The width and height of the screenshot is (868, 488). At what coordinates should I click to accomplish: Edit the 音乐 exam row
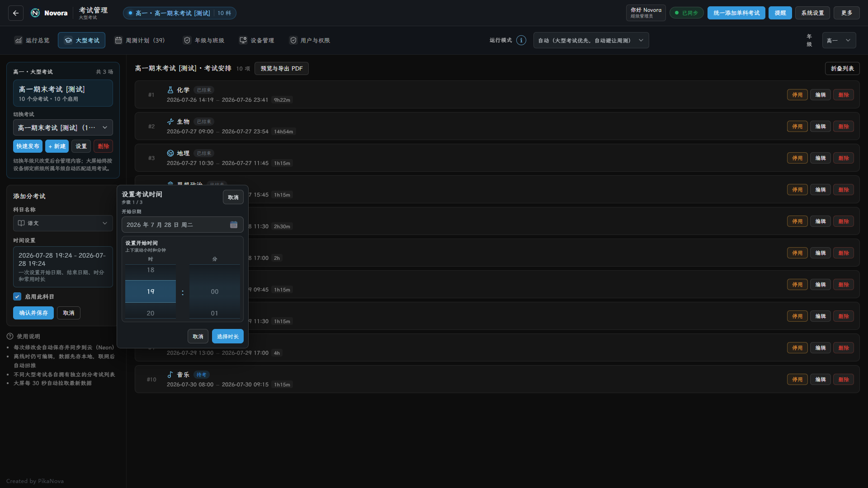(x=821, y=379)
